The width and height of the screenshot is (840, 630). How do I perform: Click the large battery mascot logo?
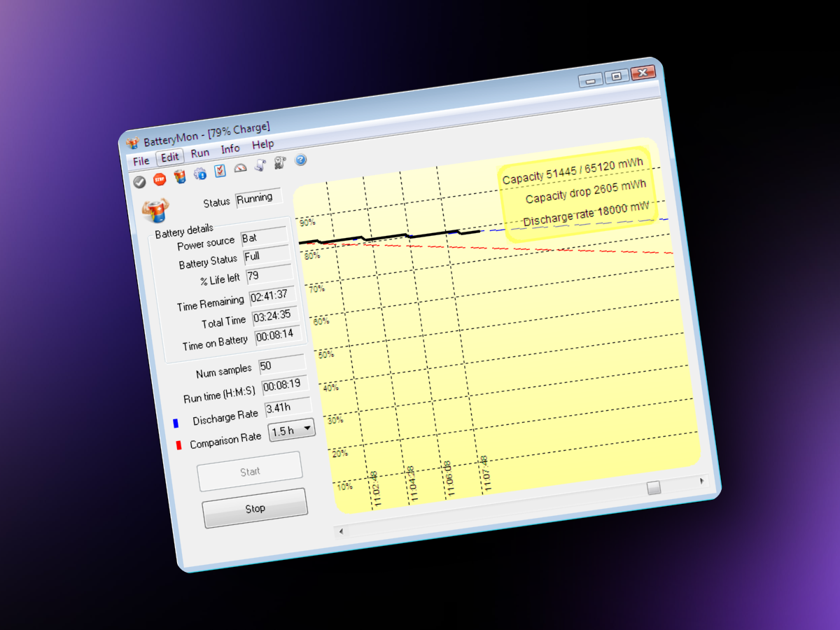pos(155,210)
